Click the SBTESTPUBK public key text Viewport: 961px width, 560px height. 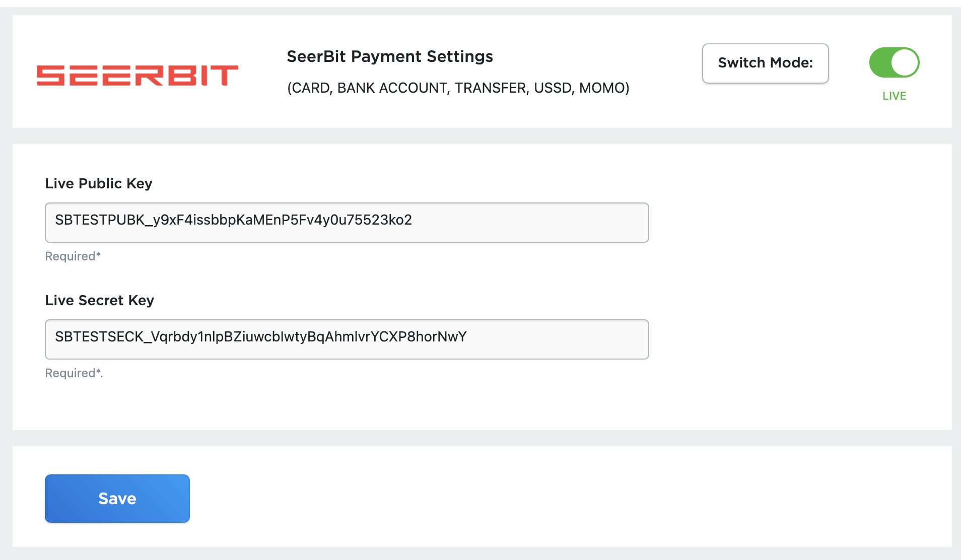coord(233,220)
